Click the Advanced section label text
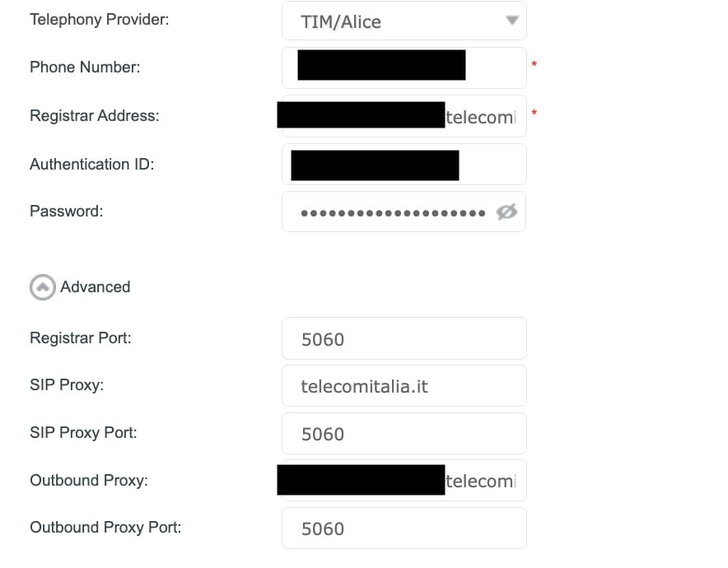Screen dimensions: 728x568 coord(96,287)
